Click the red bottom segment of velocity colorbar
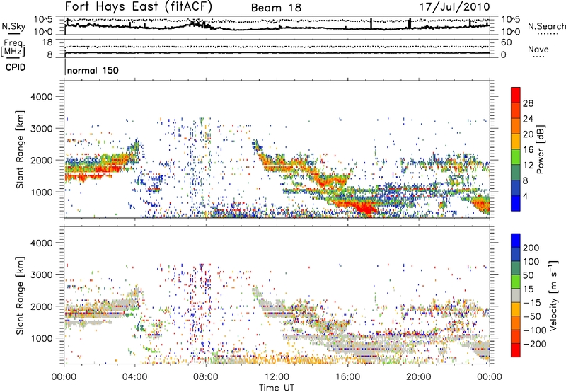 pos(516,350)
